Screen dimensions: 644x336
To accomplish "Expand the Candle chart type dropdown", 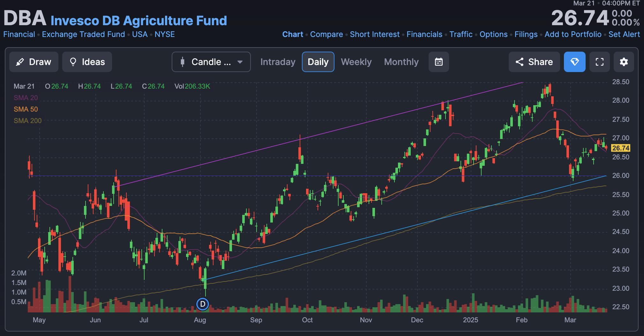I will (211, 62).
